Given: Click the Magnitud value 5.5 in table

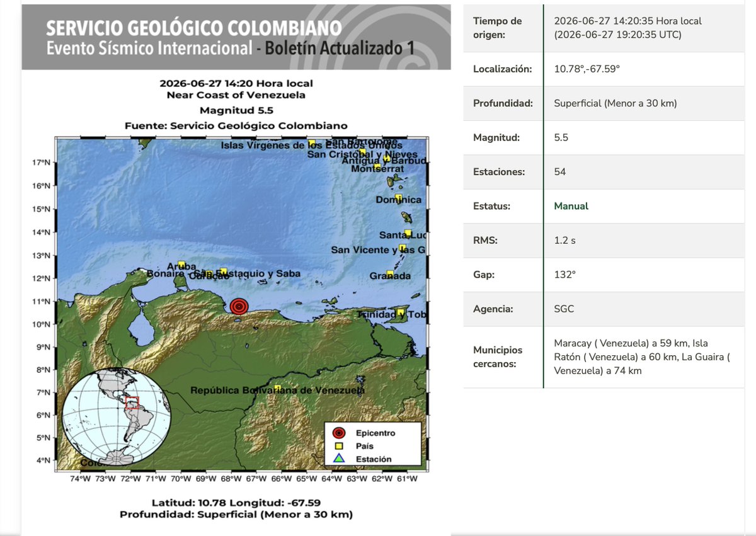Looking at the screenshot, I should pyautogui.click(x=561, y=137).
